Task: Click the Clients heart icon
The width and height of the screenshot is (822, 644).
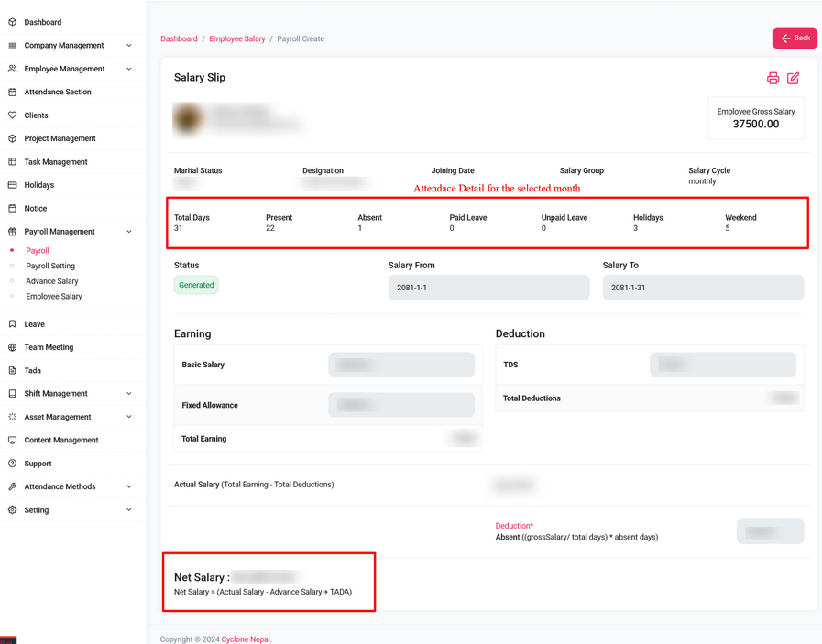Action: tap(12, 115)
